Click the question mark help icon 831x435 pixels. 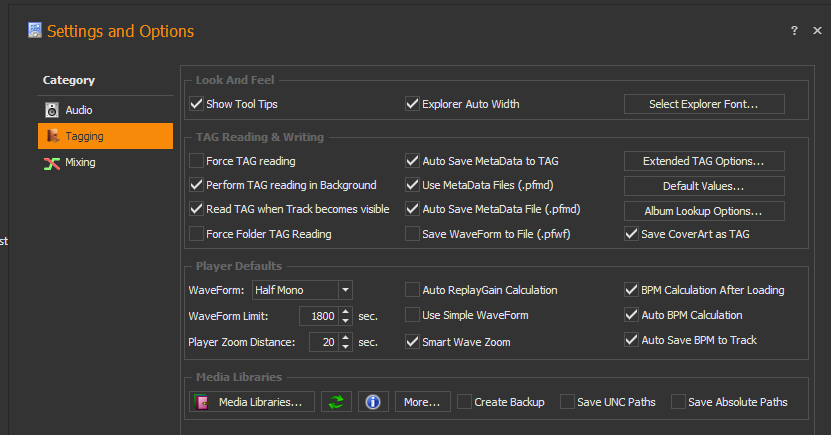coord(794,31)
